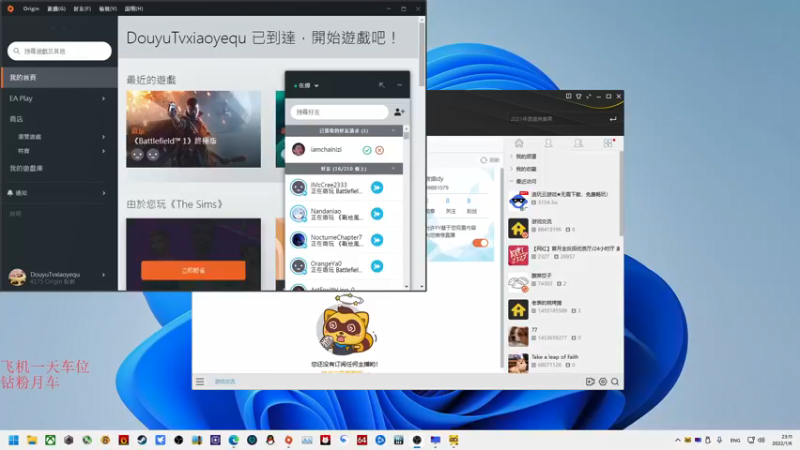Open DouyuTvxiaoyequ account menu arrow
The height and width of the screenshot is (450, 800).
point(104,275)
